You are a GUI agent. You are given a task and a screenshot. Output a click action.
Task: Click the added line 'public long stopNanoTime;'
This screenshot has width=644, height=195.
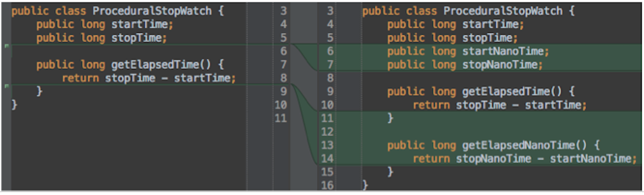(465, 65)
